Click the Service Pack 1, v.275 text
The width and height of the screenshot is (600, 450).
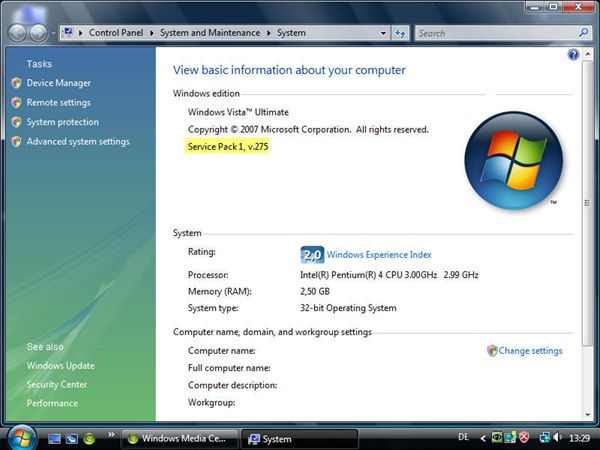coord(228,147)
